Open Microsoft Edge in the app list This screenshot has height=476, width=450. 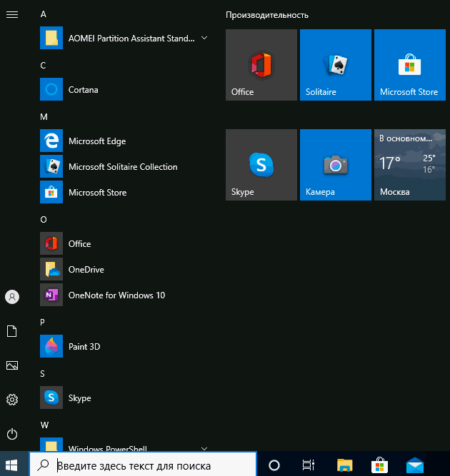[124, 141]
